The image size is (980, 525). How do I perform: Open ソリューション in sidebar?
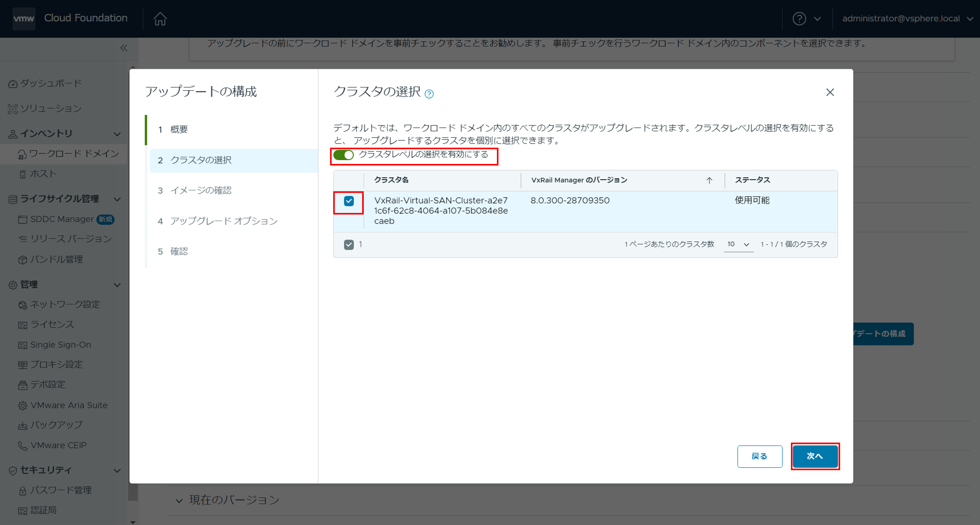click(x=51, y=109)
